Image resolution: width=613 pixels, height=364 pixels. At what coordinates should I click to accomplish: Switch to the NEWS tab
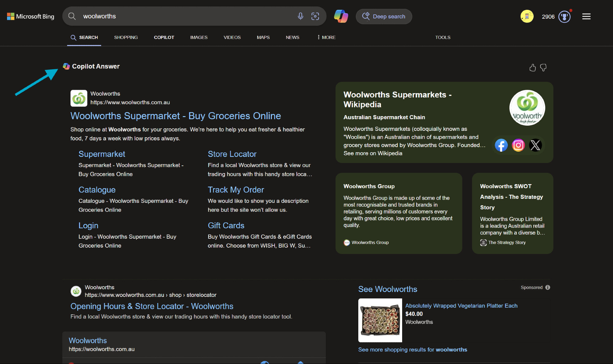click(292, 37)
